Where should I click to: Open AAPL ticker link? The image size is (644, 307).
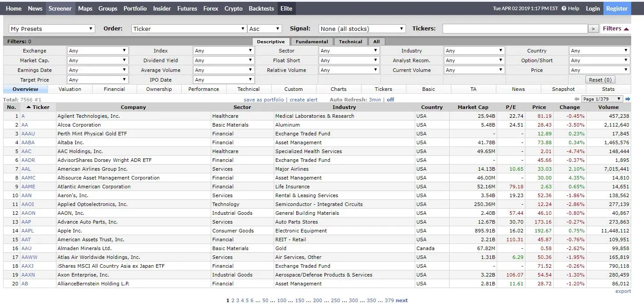[27, 231]
